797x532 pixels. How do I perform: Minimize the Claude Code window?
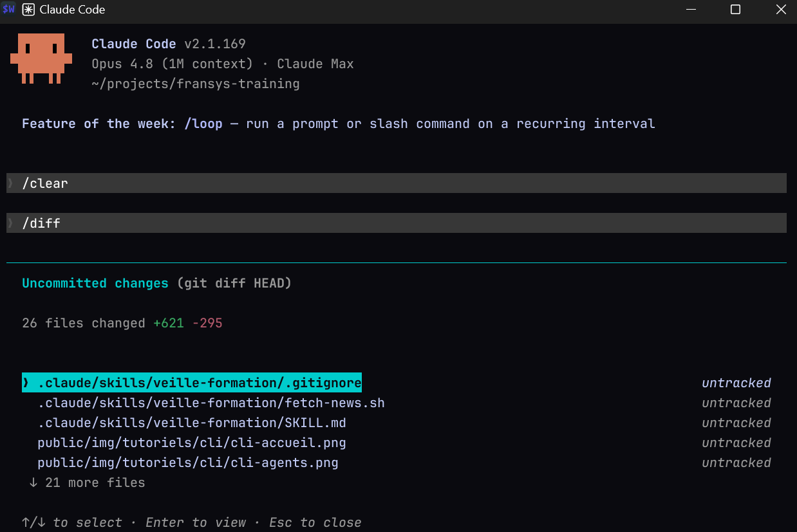coord(691,10)
